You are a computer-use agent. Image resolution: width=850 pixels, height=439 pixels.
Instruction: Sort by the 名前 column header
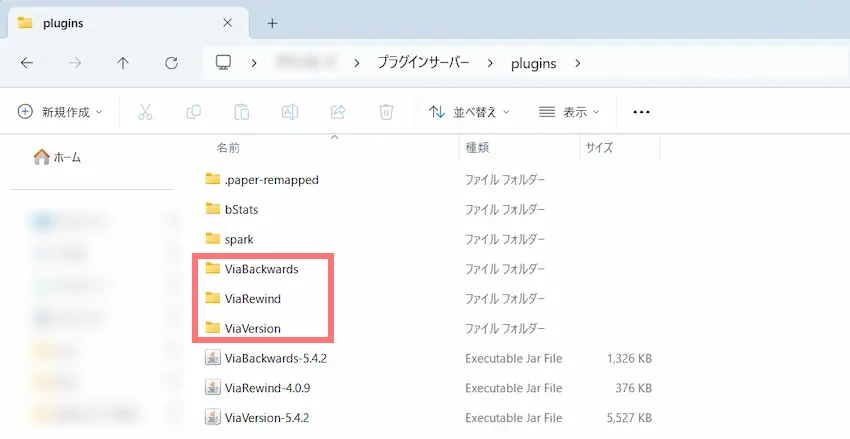tap(228, 147)
